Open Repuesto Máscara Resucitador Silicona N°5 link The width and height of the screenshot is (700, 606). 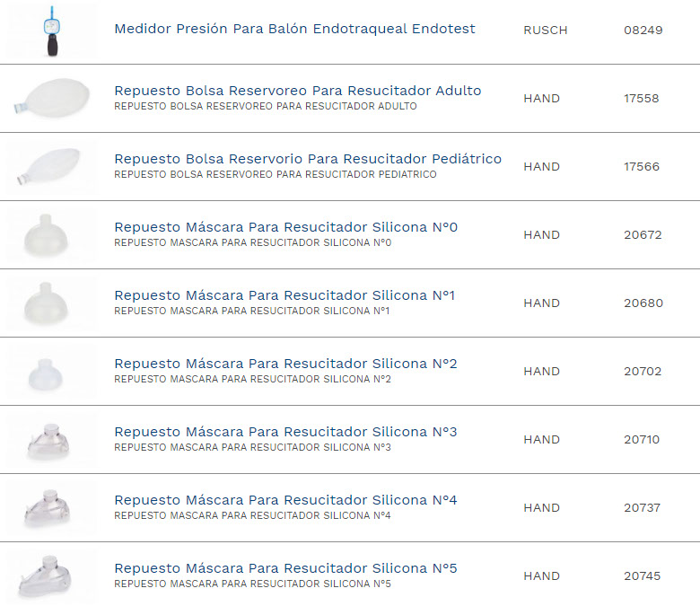[285, 568]
